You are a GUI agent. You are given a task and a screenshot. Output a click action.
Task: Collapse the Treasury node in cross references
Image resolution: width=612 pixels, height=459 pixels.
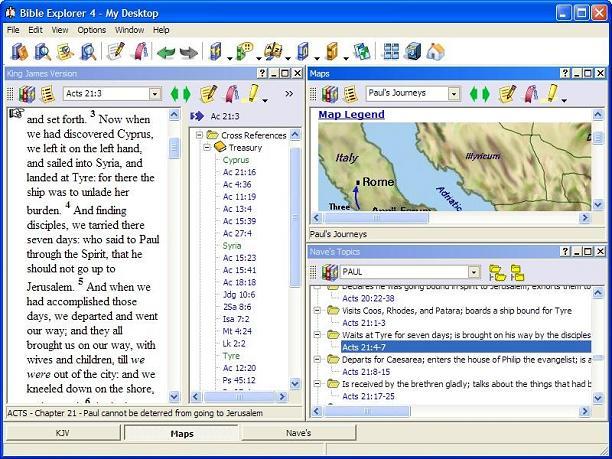point(208,147)
